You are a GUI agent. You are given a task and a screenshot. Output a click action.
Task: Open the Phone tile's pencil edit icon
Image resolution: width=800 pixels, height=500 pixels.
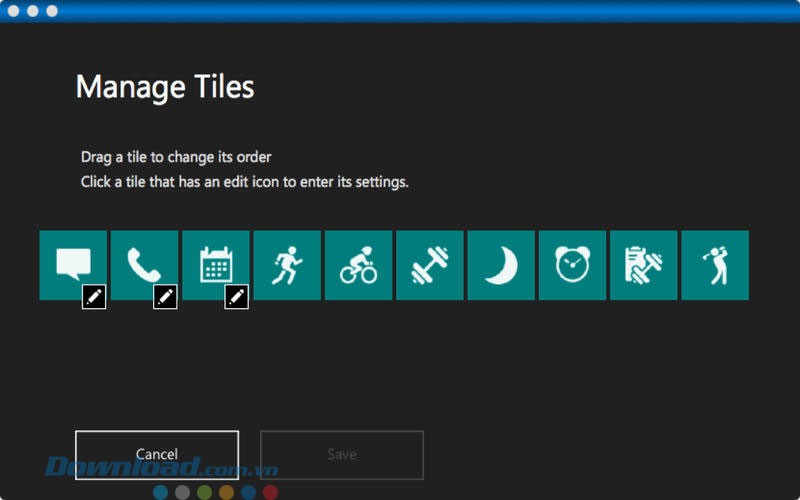165,297
